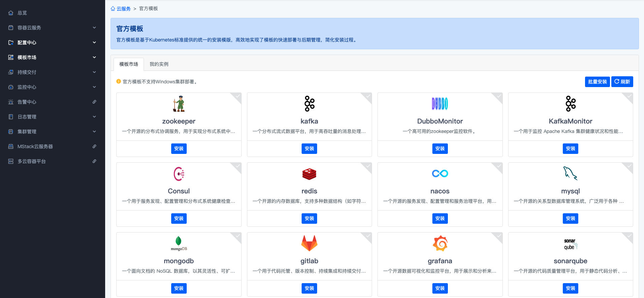Click the breadcrumb home icon
The width and height of the screenshot is (644, 298).
[x=113, y=9]
